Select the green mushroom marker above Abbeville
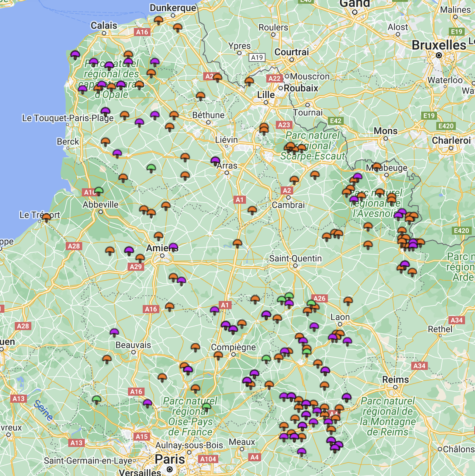Image resolution: width=475 pixels, height=476 pixels. click(x=99, y=191)
